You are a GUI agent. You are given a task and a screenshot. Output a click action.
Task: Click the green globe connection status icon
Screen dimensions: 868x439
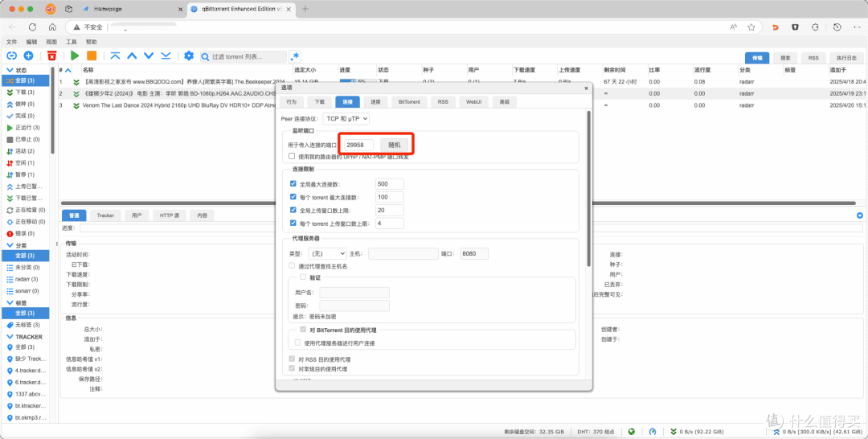(632, 431)
